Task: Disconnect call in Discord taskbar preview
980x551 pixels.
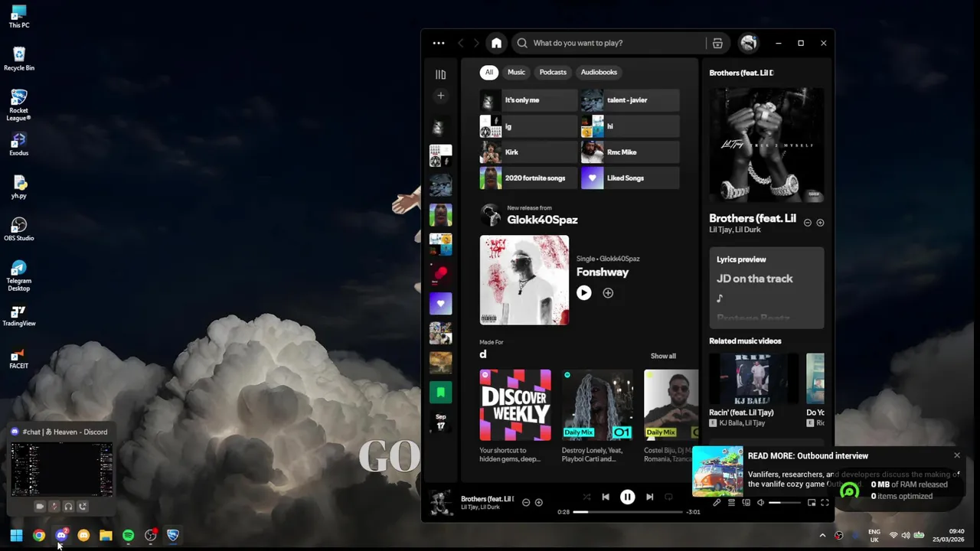Action: (x=83, y=506)
